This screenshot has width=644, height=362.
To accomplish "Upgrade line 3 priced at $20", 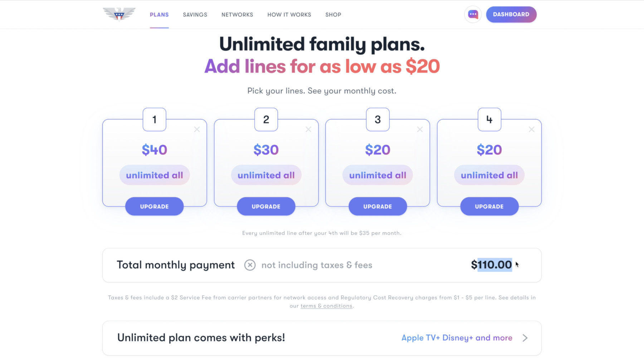I will [x=377, y=206].
